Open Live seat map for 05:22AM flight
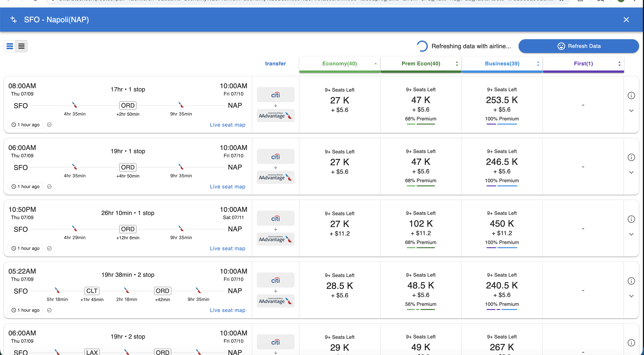Image resolution: width=644 pixels, height=355 pixels. tap(227, 310)
